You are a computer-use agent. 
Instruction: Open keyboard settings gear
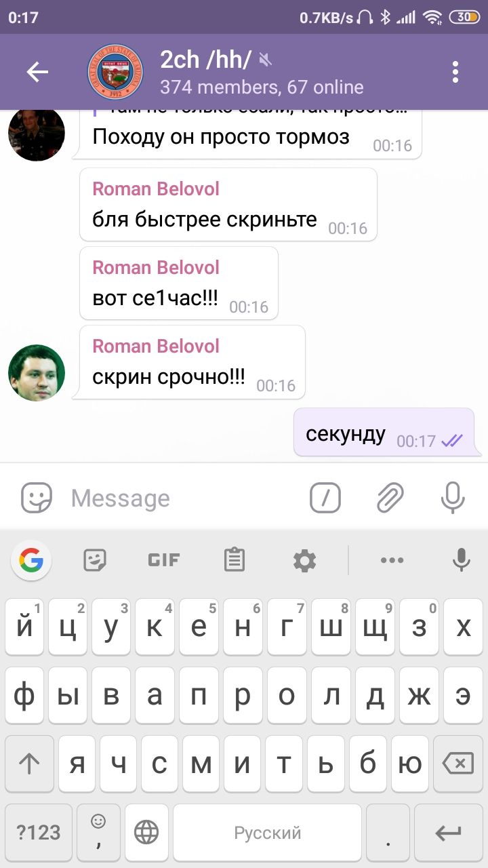tap(304, 560)
